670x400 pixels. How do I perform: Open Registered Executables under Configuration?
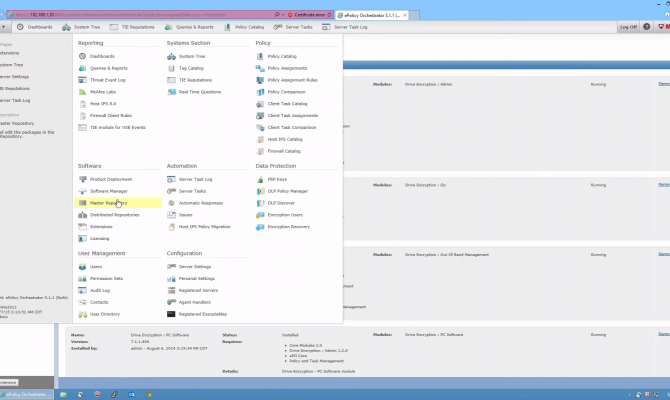click(x=202, y=314)
